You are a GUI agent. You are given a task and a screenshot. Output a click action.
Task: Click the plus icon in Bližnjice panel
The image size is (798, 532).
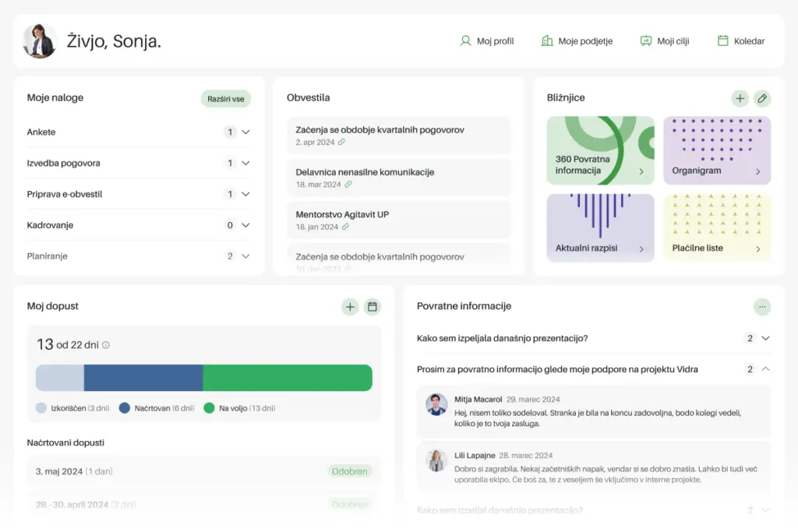click(740, 98)
